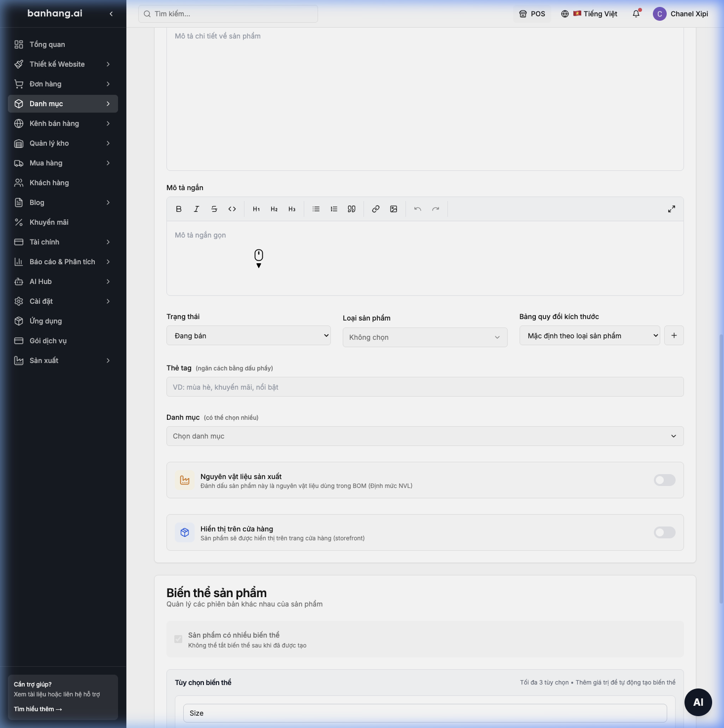Insert a bulleted list
724x728 pixels.
(316, 209)
